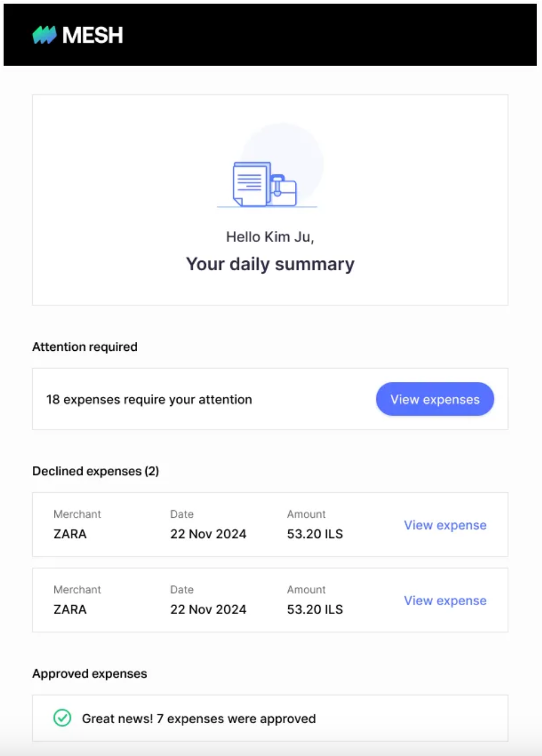Click "18 expenses require your attention" text
The image size is (542, 756).
click(x=149, y=400)
